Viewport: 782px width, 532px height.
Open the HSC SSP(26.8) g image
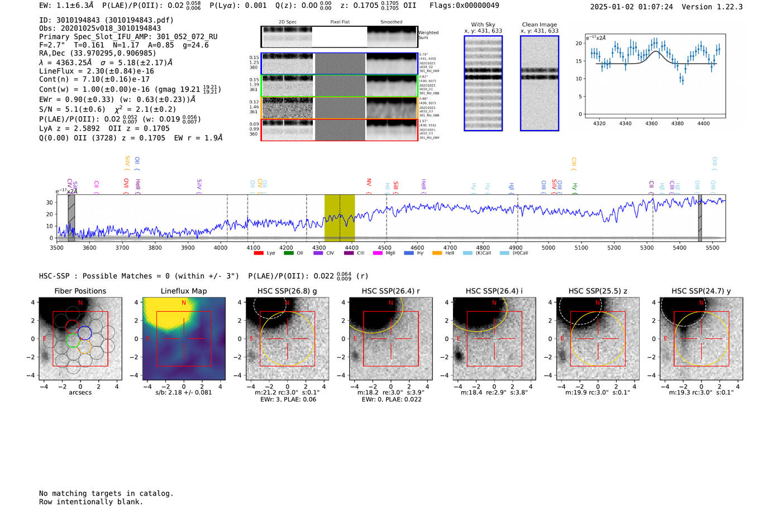pos(287,339)
